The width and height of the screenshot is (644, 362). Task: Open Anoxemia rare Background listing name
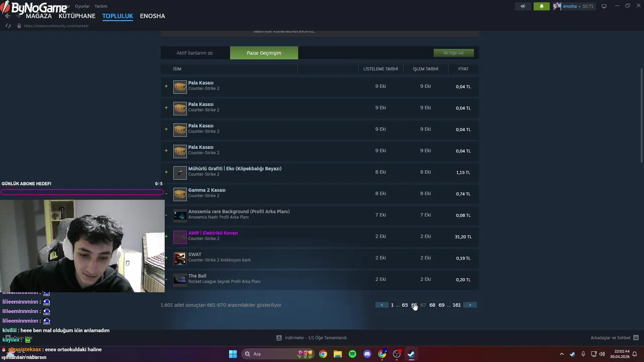pos(239,211)
